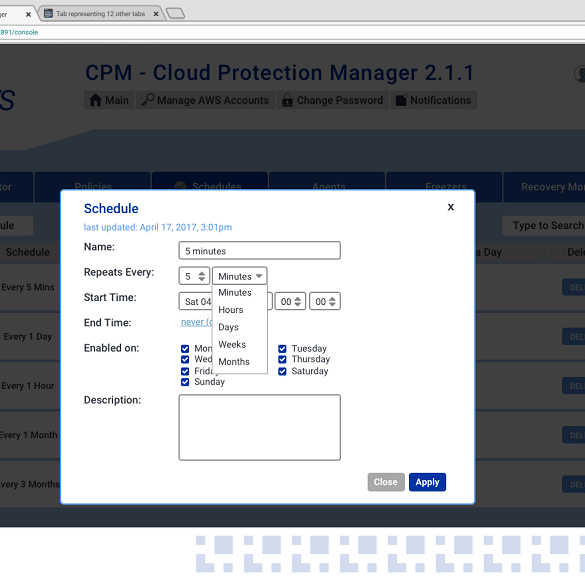Screen dimensions: 585x578
Task: Click Delete button in Every 1 Month row
Action: pos(574,435)
